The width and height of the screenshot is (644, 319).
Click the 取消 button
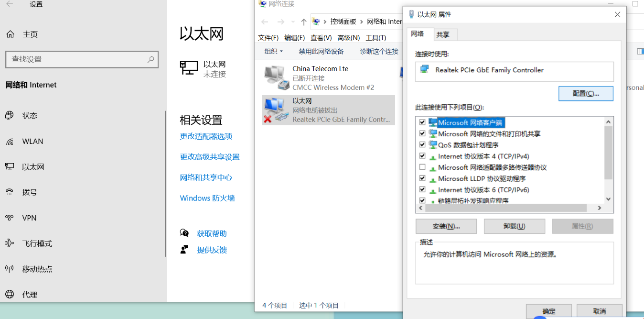point(600,311)
